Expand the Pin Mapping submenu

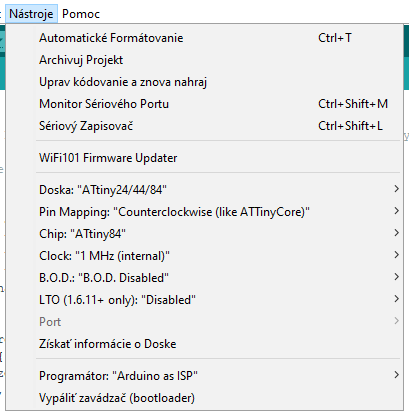(x=204, y=212)
